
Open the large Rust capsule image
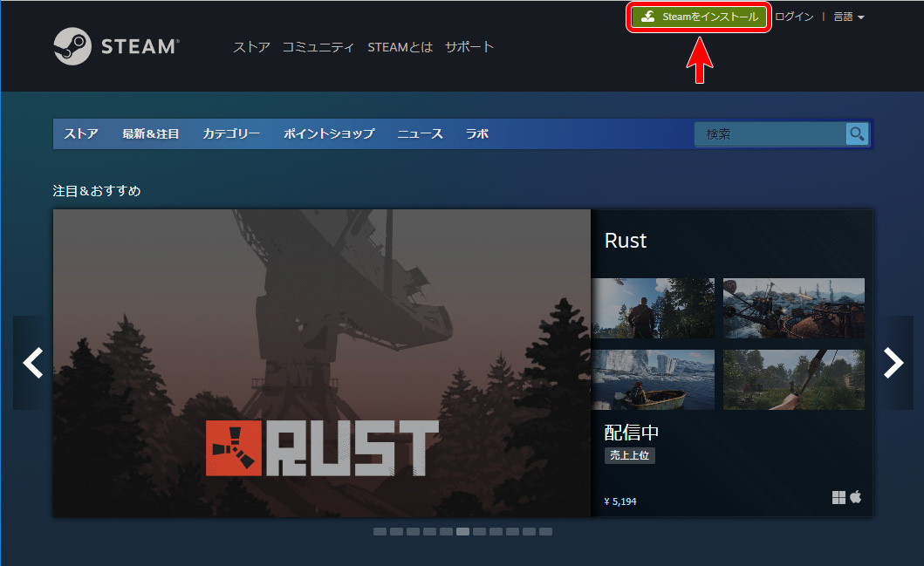tap(322, 364)
